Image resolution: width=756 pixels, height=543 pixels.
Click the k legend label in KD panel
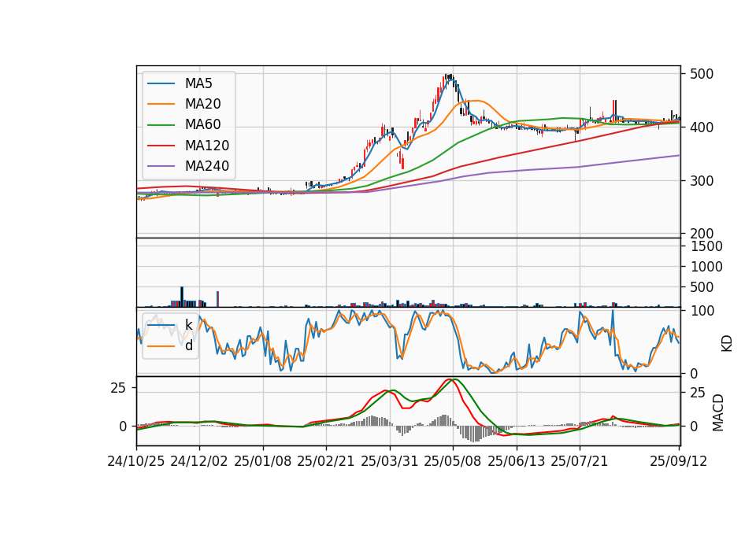[x=189, y=325]
